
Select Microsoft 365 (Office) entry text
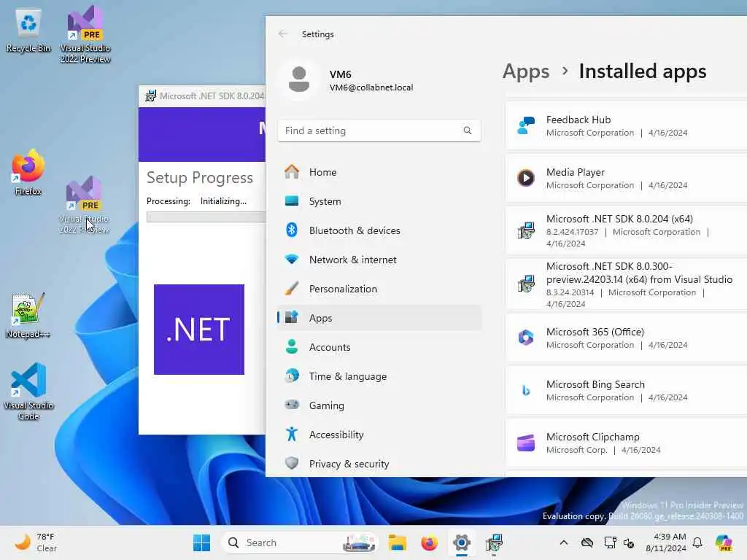595,332
